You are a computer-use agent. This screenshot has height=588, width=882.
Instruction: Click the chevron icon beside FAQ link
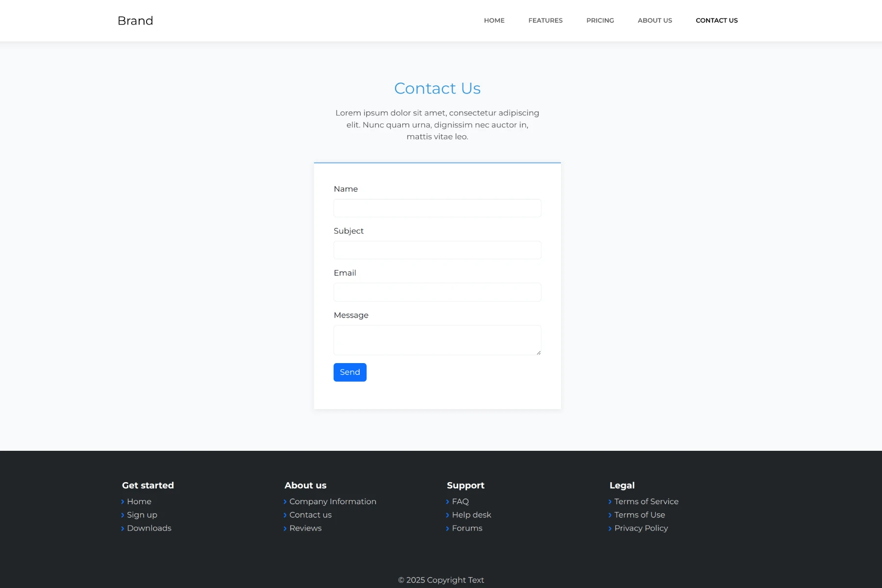coord(447,501)
